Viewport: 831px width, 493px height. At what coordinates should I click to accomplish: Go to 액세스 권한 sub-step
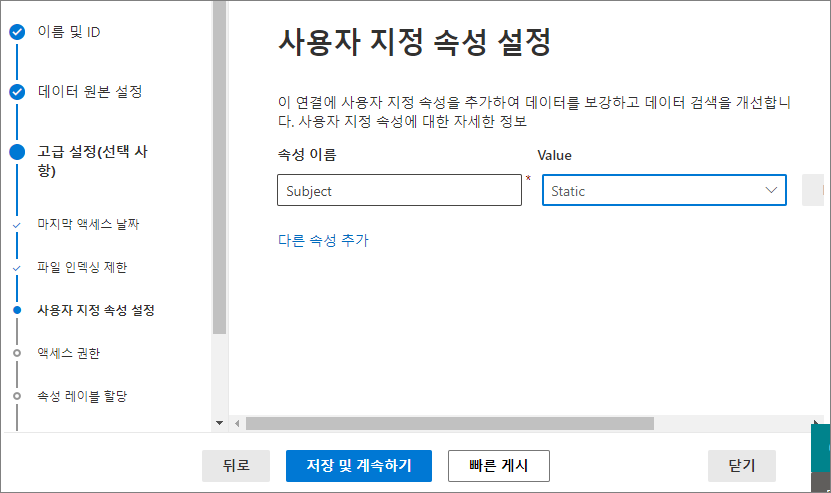(68, 353)
